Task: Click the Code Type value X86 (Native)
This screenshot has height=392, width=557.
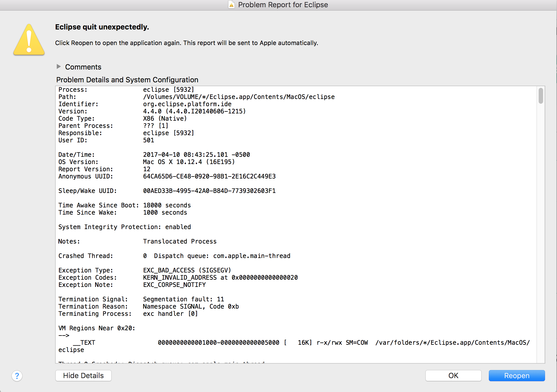Action: point(165,118)
